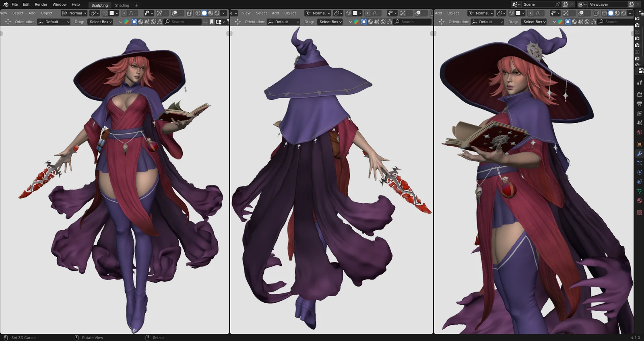Select rendered shading in front-view viewport
The height and width of the screenshot is (341, 644).
217,13
